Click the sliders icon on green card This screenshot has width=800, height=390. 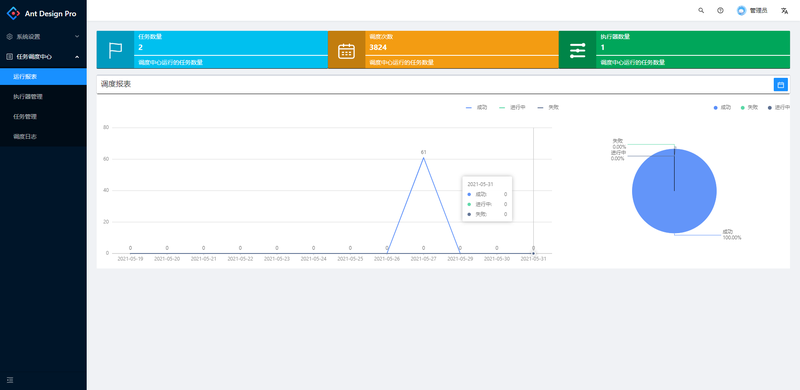(578, 50)
